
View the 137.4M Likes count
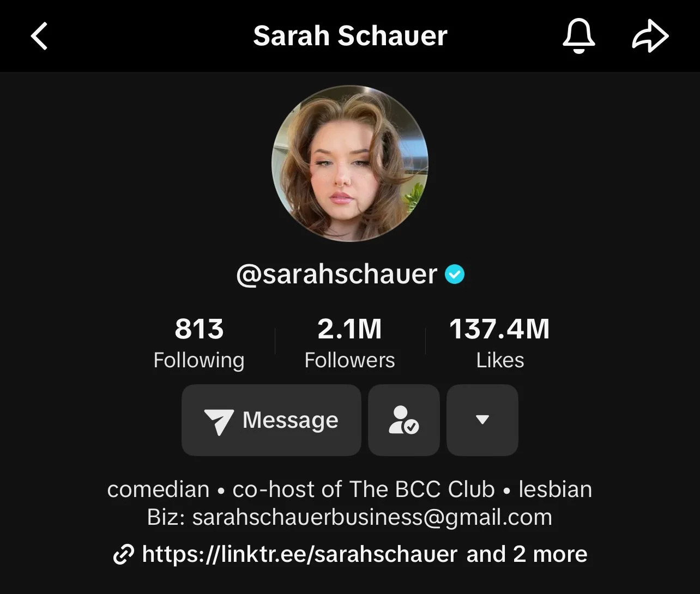[499, 343]
